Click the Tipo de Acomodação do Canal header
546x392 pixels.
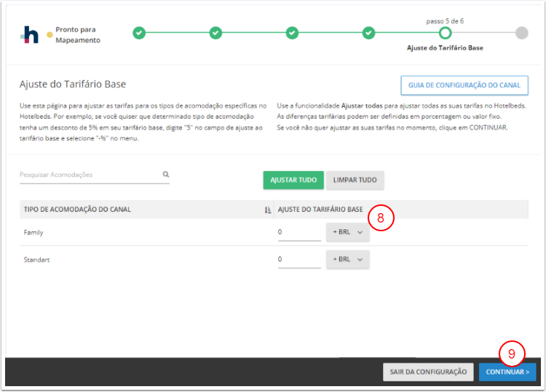point(77,209)
